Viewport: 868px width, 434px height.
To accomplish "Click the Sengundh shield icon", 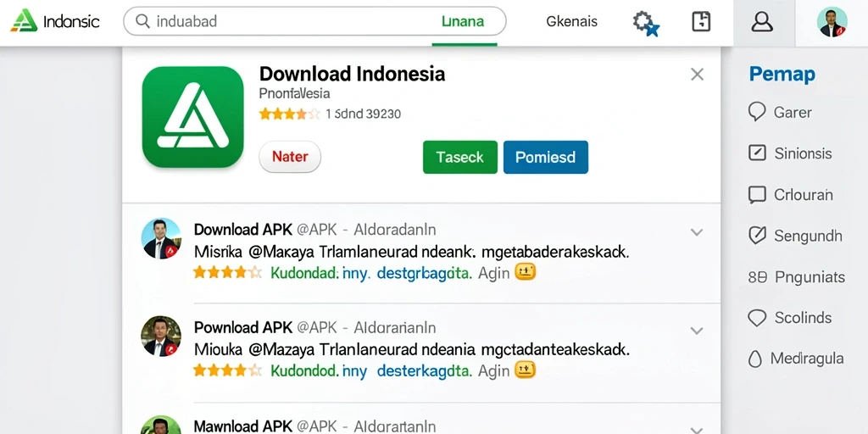I will click(757, 236).
